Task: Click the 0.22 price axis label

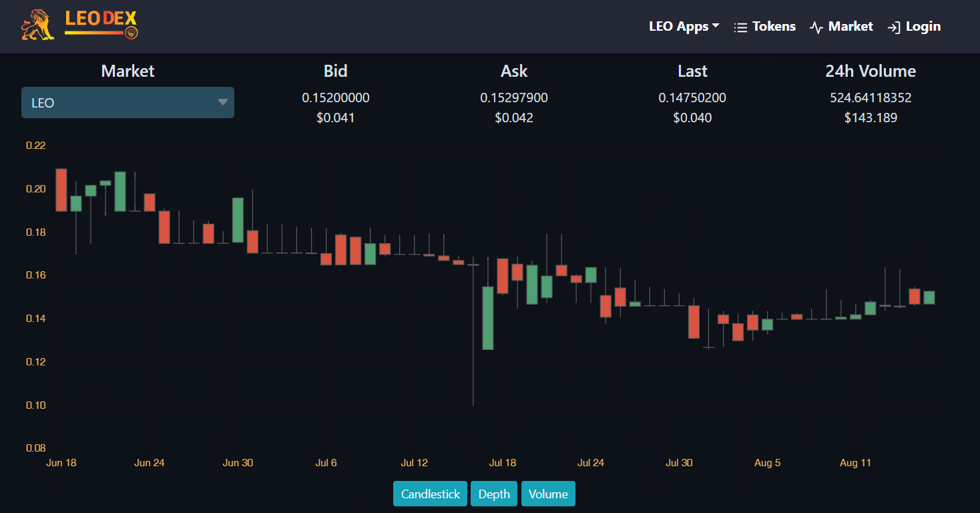Action: (x=35, y=146)
